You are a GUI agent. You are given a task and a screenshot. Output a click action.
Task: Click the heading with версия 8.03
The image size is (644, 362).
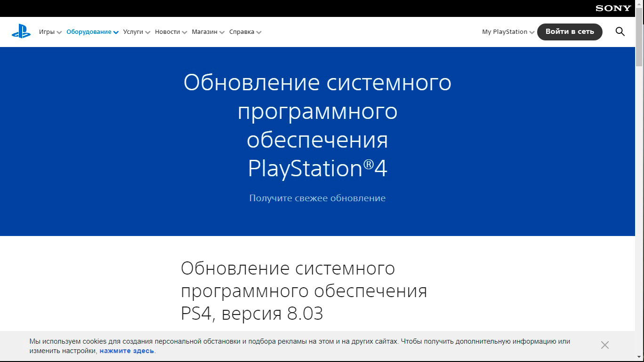[x=304, y=291]
